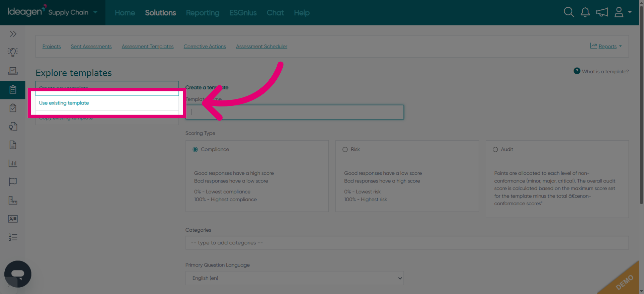
Task: Click the Categories tag input field
Action: click(x=407, y=243)
